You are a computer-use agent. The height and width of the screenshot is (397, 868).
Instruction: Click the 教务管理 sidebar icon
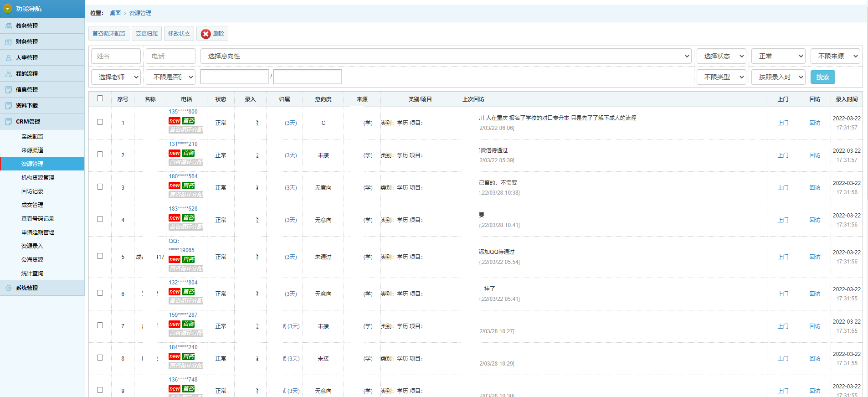9,26
